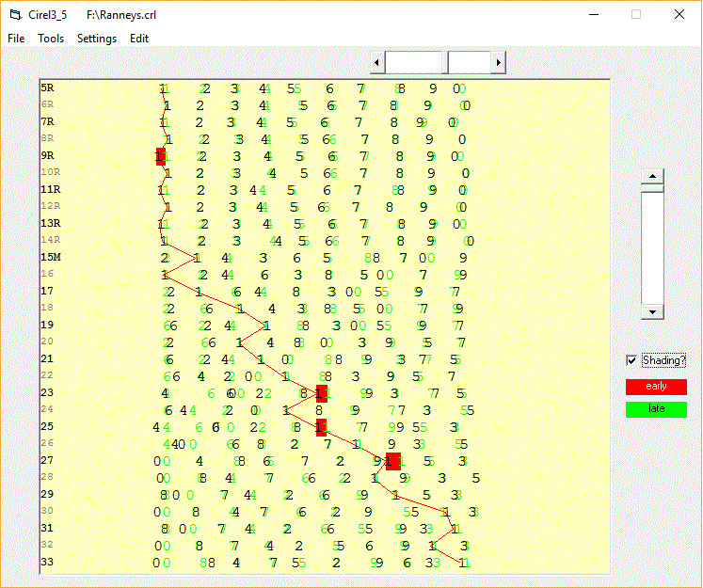The width and height of the screenshot is (703, 588).
Task: Select row label 13R
Action: point(51,223)
